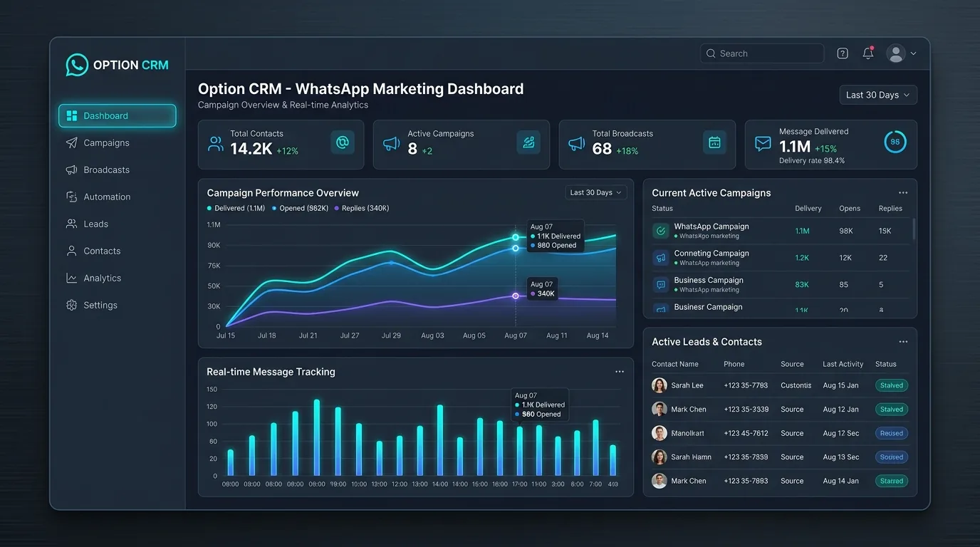
Task: Open the Conneting Campaign row
Action: pos(781,258)
